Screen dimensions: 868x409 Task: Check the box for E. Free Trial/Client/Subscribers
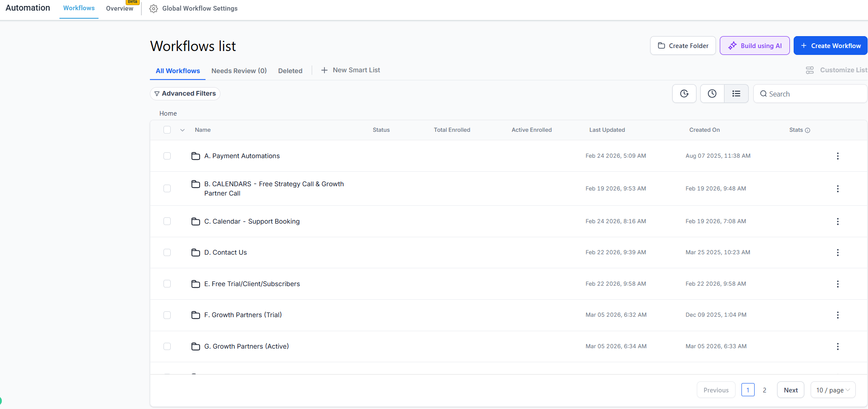pyautogui.click(x=167, y=284)
